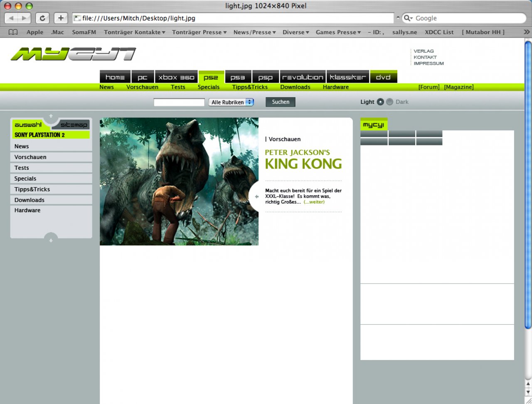Select the Dark theme radio button

(x=389, y=102)
